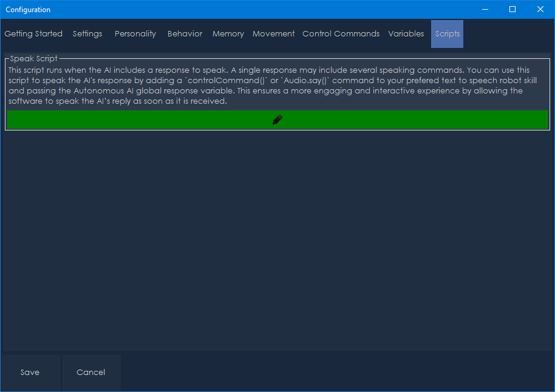
Task: Click the Configuration title bar text
Action: tap(29, 10)
